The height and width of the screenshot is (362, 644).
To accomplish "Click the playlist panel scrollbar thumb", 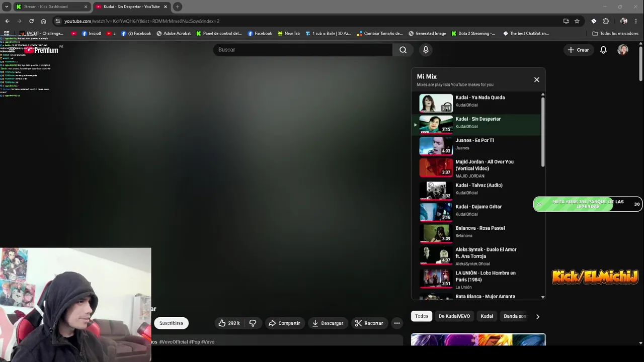I will pos(543,132).
